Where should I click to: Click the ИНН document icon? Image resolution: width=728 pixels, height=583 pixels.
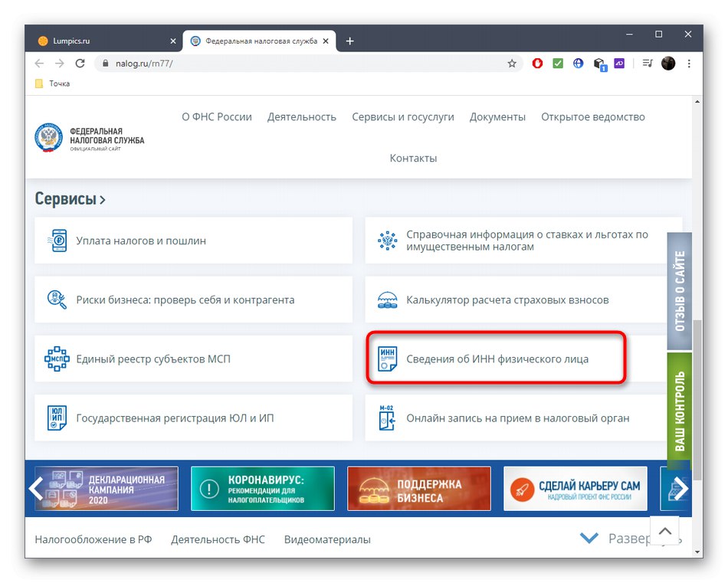[x=387, y=359]
